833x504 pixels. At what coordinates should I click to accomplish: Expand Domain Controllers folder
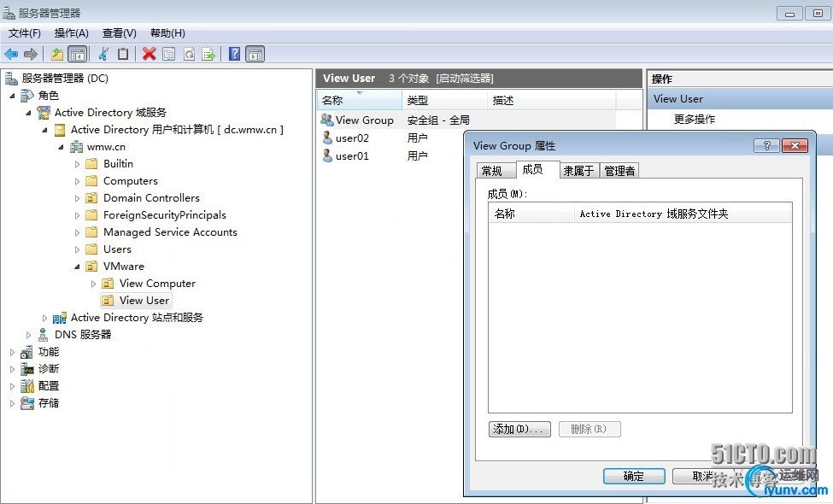(77, 198)
